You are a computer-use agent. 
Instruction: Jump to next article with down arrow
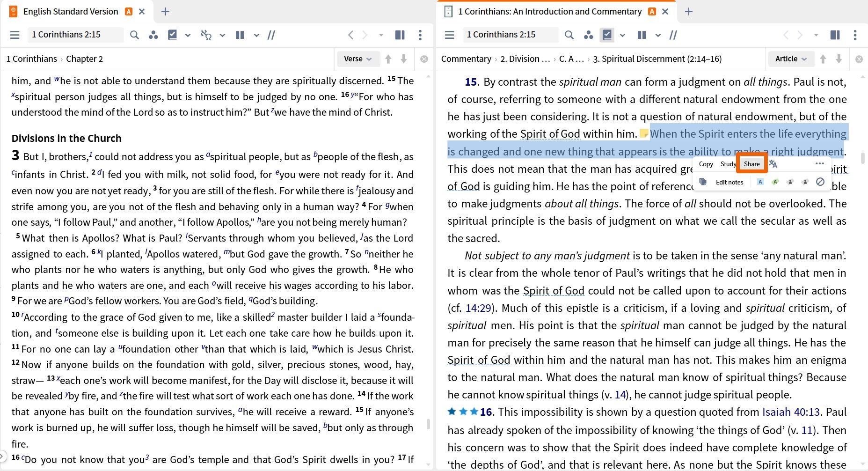point(839,59)
